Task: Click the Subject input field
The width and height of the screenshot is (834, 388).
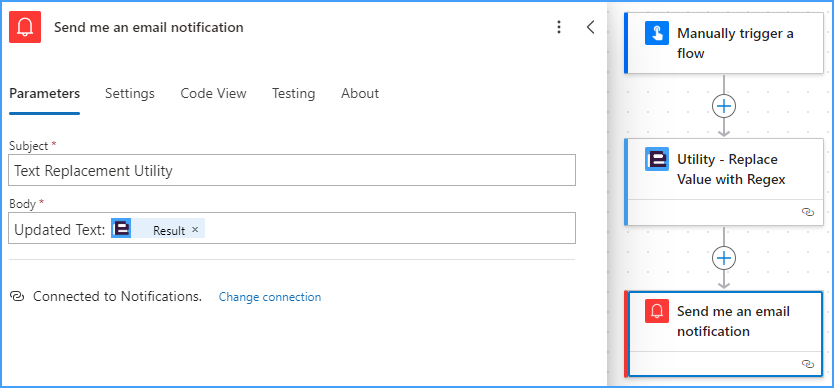Action: [x=292, y=170]
